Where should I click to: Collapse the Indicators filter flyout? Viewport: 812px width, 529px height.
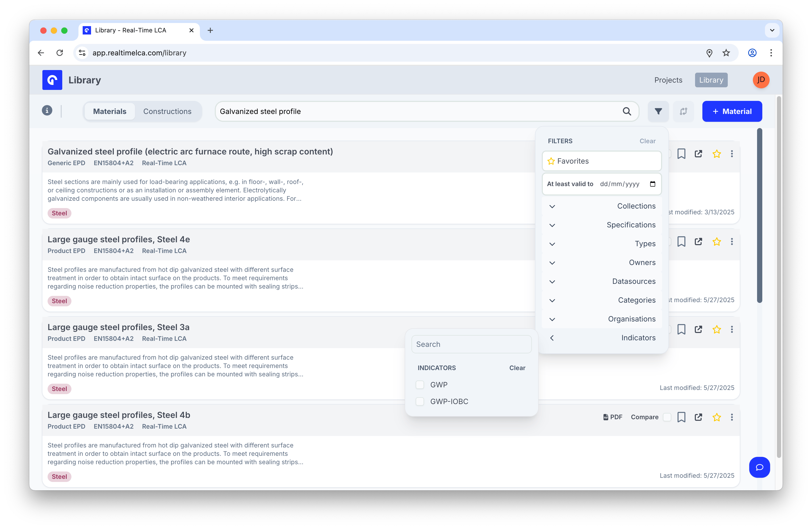(602, 338)
